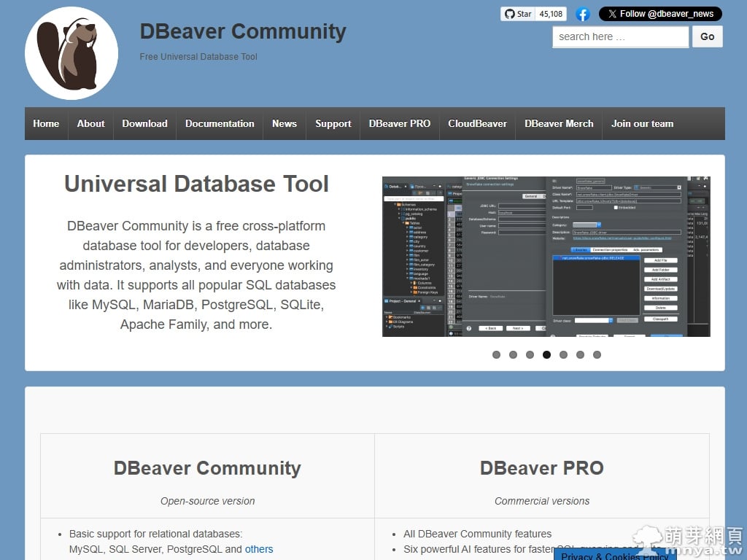Click the slideshow screenshot image
The image size is (747, 560).
click(546, 256)
